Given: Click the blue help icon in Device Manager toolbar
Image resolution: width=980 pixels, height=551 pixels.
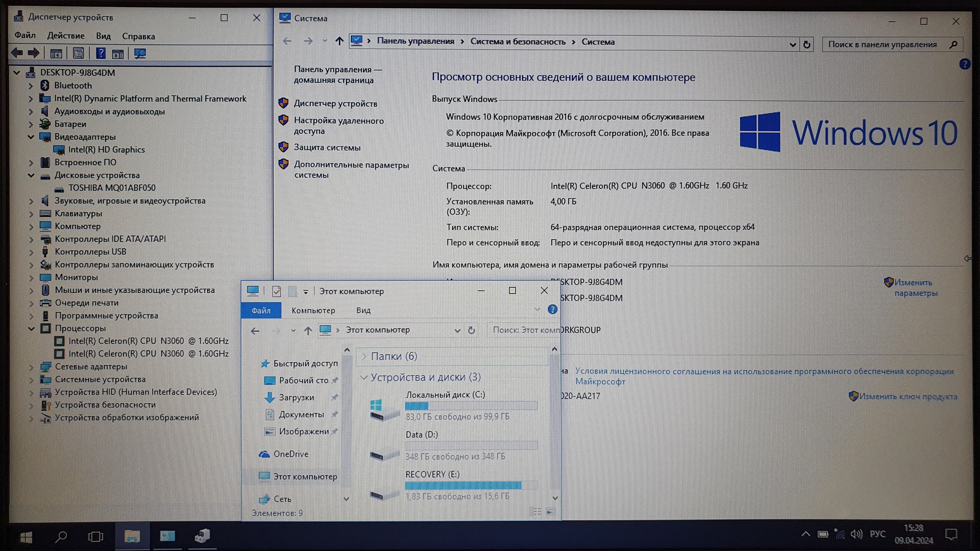Looking at the screenshot, I should point(100,54).
